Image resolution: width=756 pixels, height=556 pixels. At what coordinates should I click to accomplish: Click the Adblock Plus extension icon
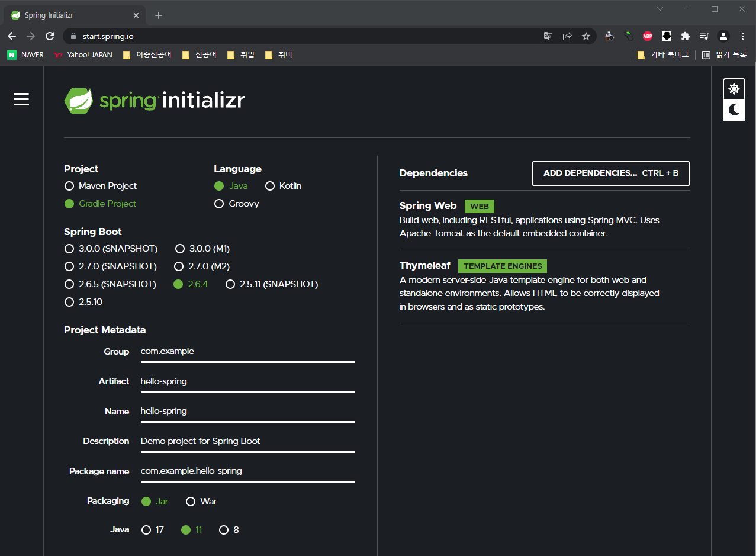tap(648, 36)
